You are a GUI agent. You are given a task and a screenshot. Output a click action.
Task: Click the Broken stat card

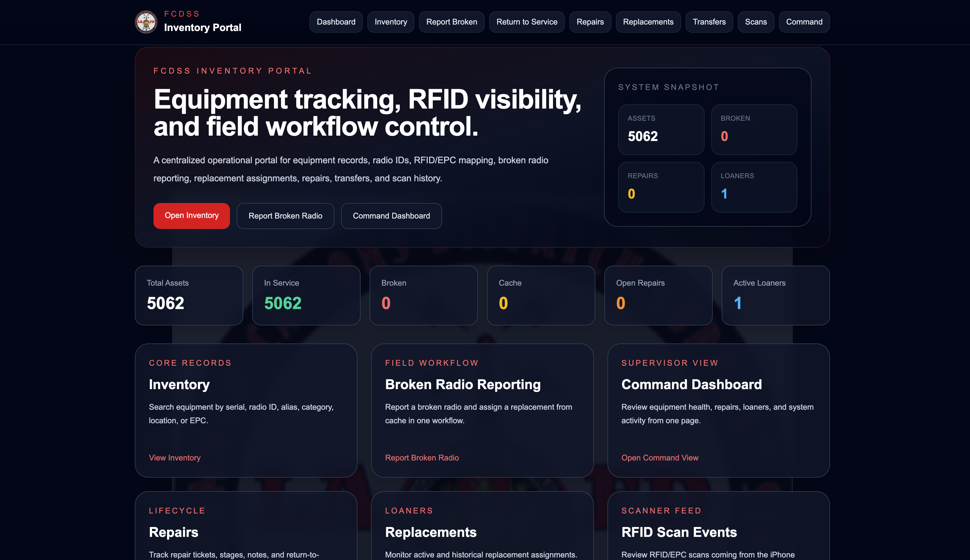[x=423, y=296]
